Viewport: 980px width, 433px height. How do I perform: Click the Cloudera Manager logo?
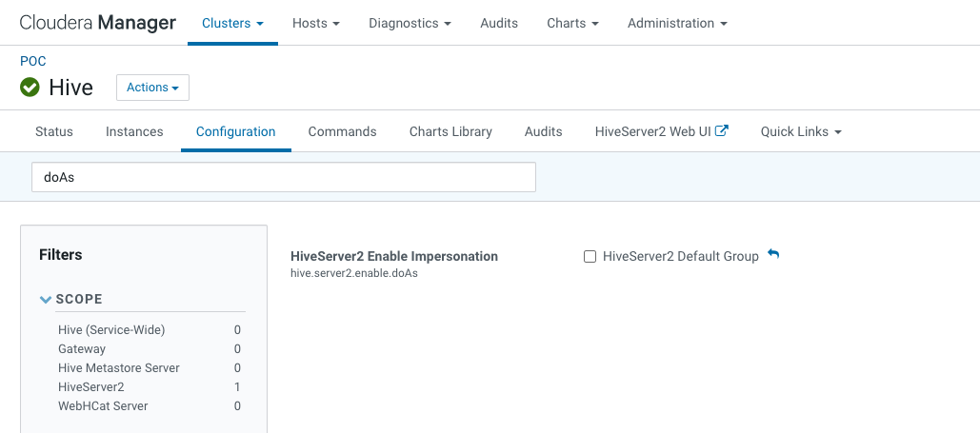pos(97,23)
